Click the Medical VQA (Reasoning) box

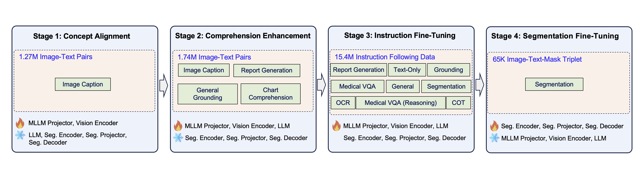pyautogui.click(x=401, y=103)
